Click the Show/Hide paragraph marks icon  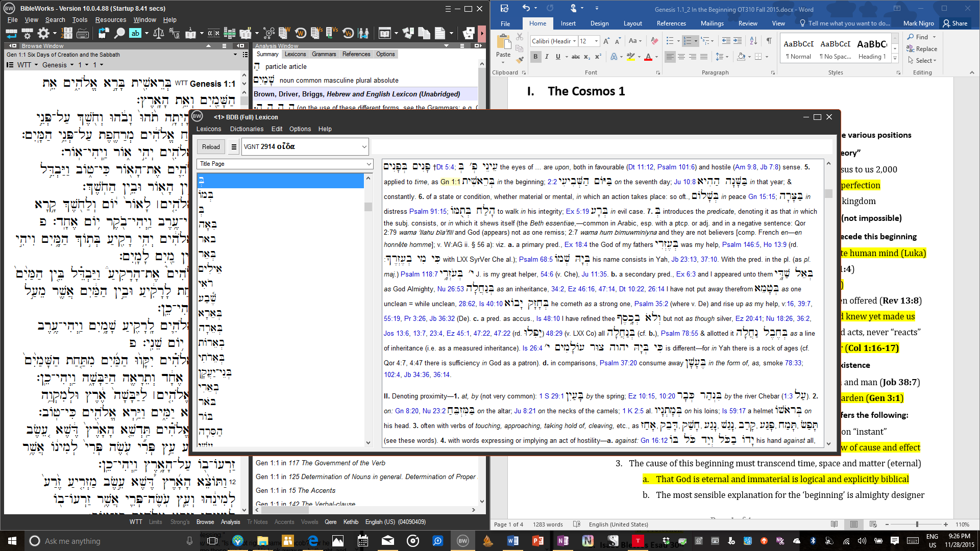pyautogui.click(x=769, y=41)
